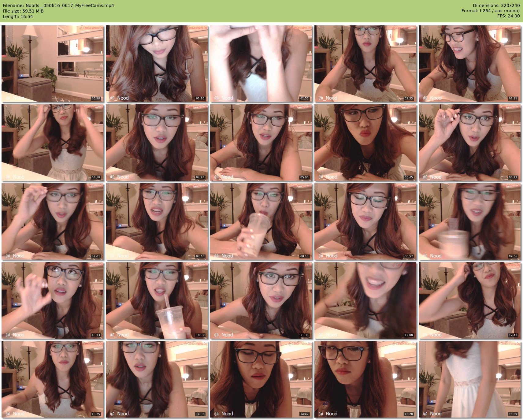This screenshot has height=420, width=523.
Task: Open the thumbnail marked 01:55
Action: click(x=261, y=64)
